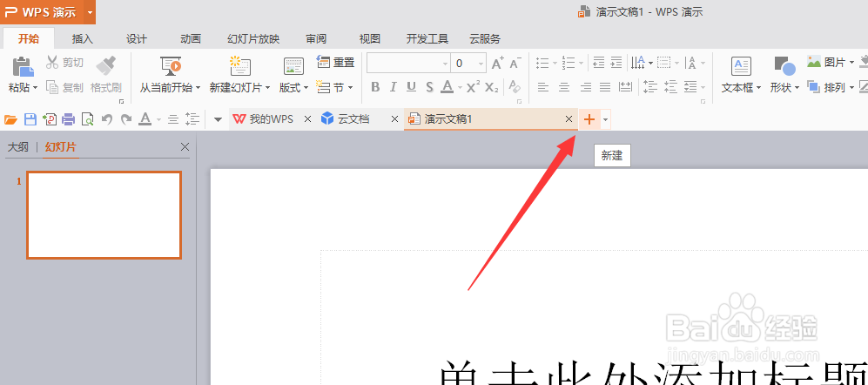Click the Paste clipboard icon
Screen dimensions: 868x385
[x=23, y=67]
